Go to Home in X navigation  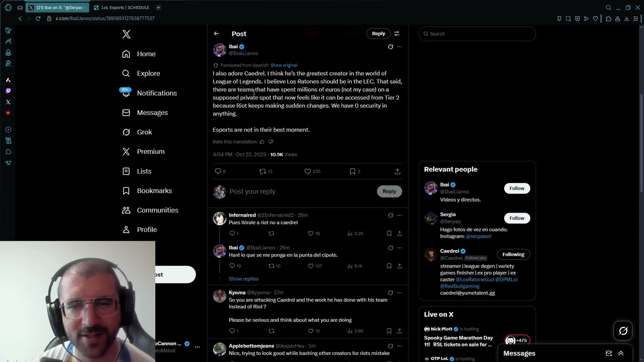[139, 54]
